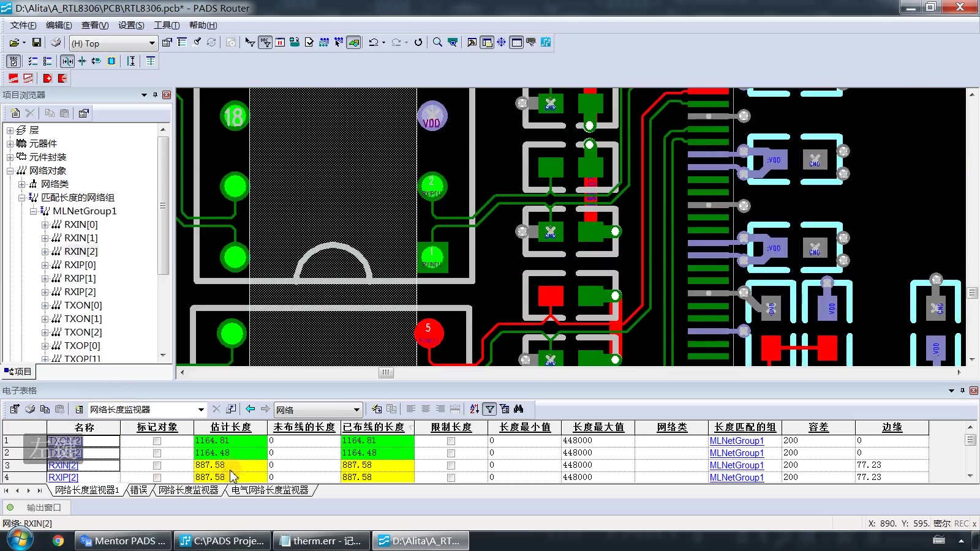This screenshot has width=980, height=551.
Task: Click the 估计长度 column header
Action: tap(231, 427)
